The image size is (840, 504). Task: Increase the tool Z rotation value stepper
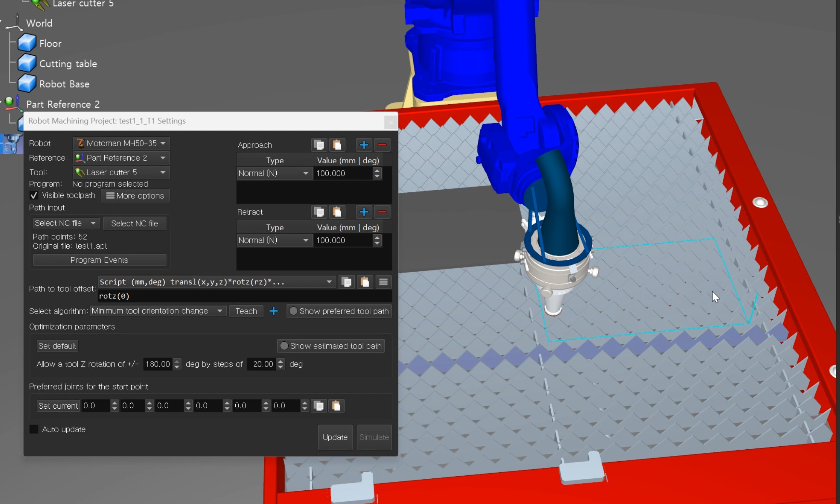tap(177, 361)
